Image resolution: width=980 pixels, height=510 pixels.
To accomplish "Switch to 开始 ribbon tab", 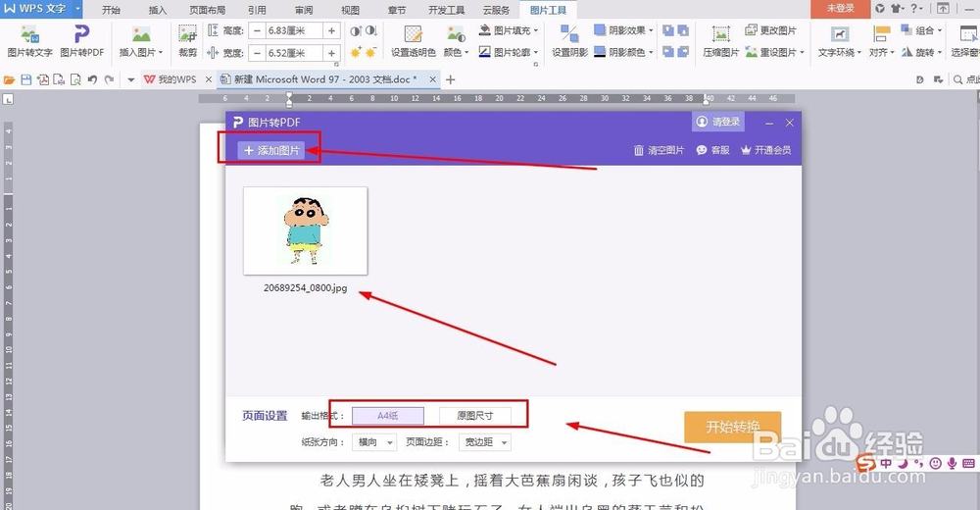I will coord(112,10).
